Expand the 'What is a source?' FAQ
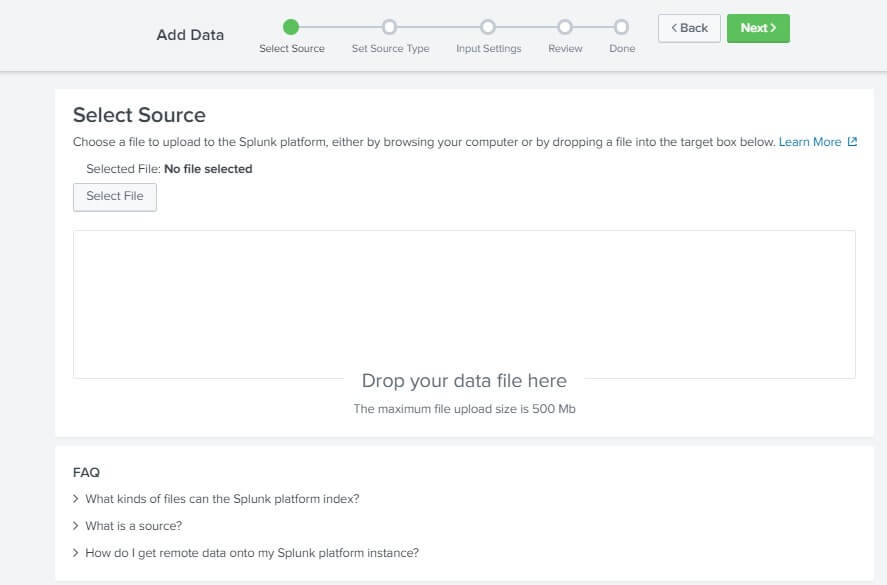This screenshot has height=585, width=887. pyautogui.click(x=128, y=526)
